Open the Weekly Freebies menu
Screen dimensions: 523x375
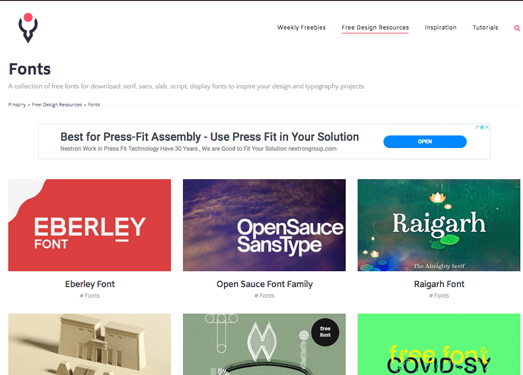pyautogui.click(x=301, y=27)
